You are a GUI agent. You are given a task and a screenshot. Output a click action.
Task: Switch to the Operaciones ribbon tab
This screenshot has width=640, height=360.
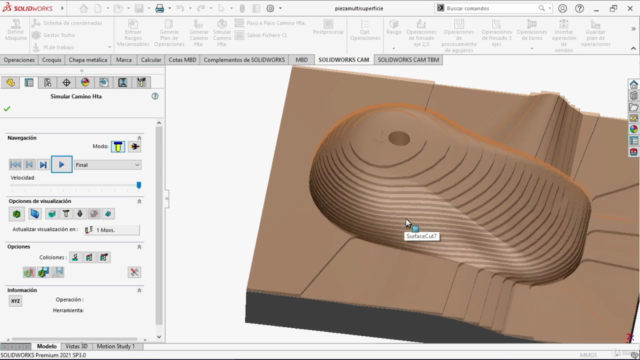click(19, 60)
